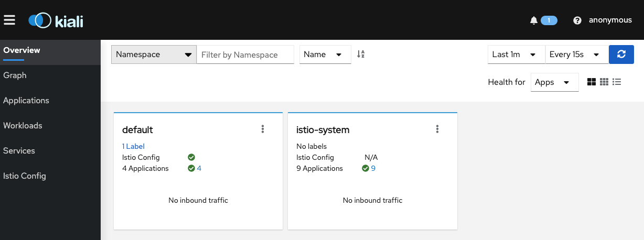The width and height of the screenshot is (644, 240).
Task: Open the help question-mark menu
Action: tap(577, 20)
